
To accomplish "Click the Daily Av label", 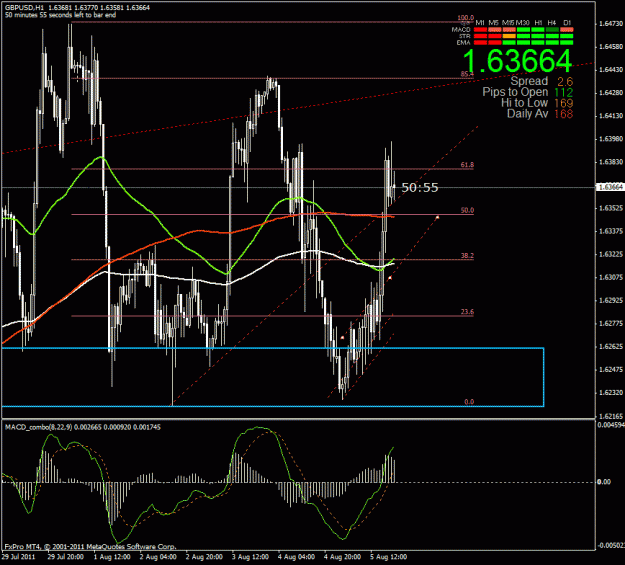I will tap(527, 114).
